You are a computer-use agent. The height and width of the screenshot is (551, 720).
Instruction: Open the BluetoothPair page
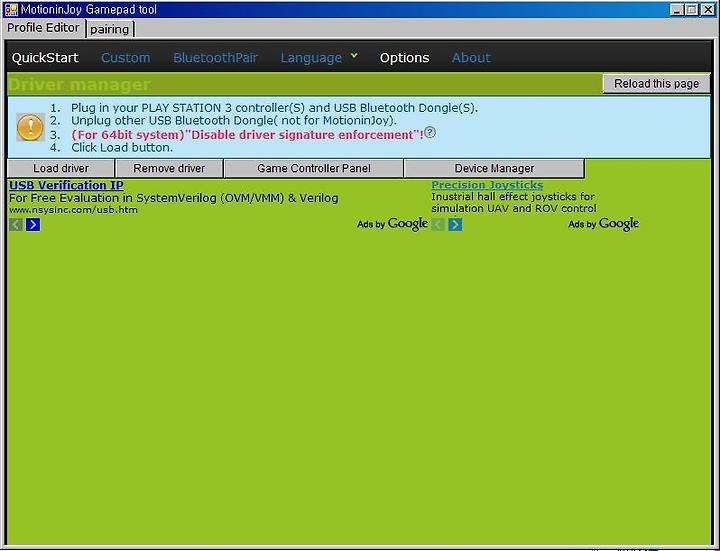pyautogui.click(x=215, y=58)
